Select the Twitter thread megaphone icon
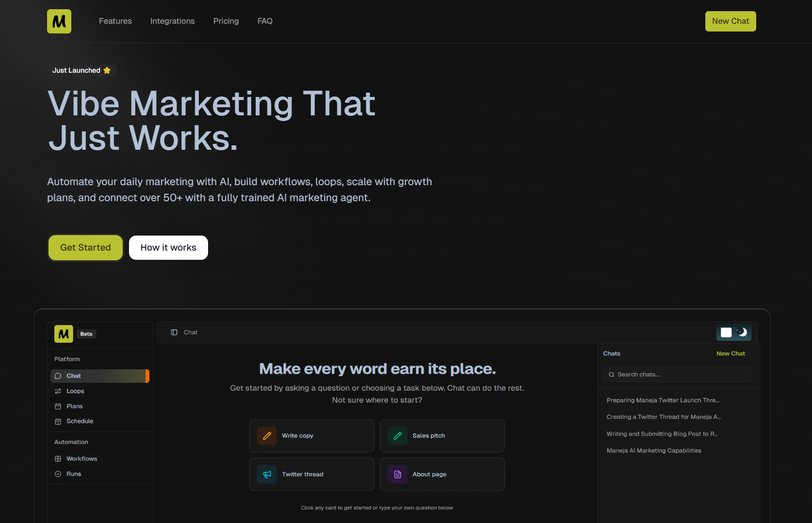 (x=267, y=474)
